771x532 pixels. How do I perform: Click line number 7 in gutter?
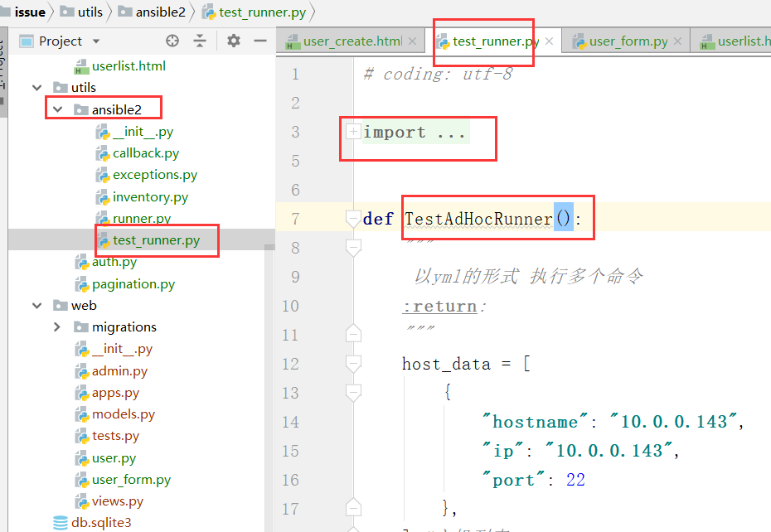click(295, 218)
